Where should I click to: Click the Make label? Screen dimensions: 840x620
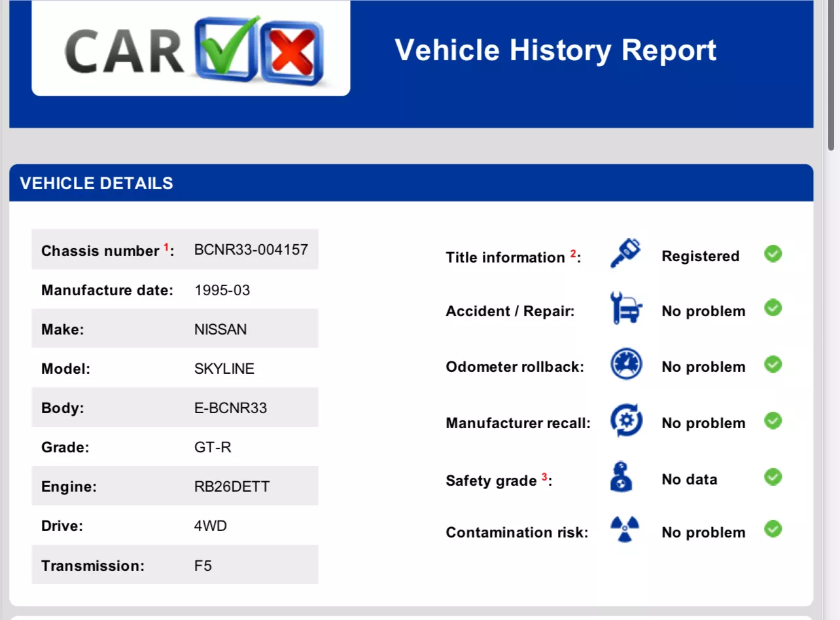[63, 329]
